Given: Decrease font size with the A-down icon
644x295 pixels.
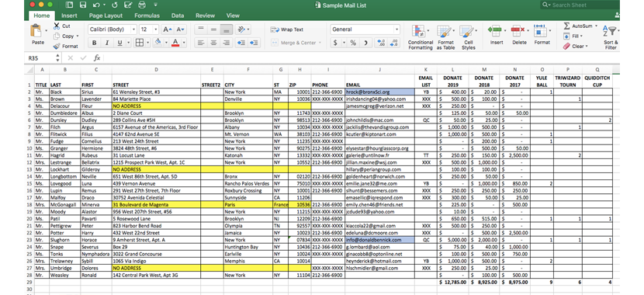Looking at the screenshot, I should pyautogui.click(x=180, y=29).
